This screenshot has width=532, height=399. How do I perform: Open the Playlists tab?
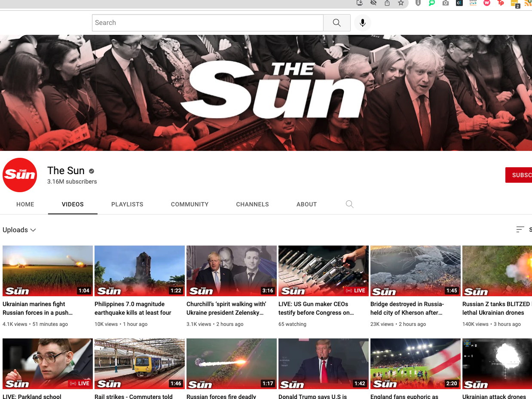click(127, 204)
